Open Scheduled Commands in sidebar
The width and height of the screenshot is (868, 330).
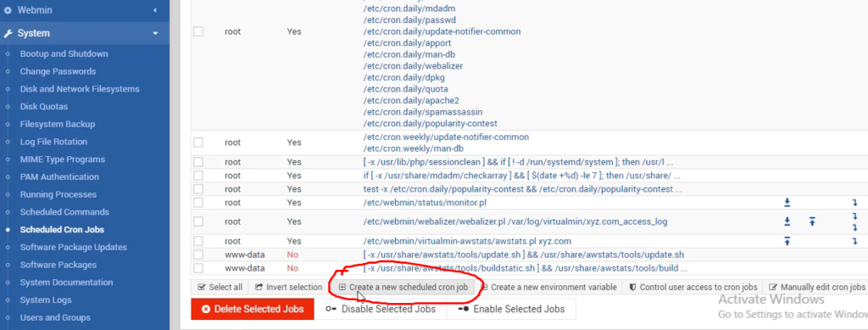(x=64, y=212)
